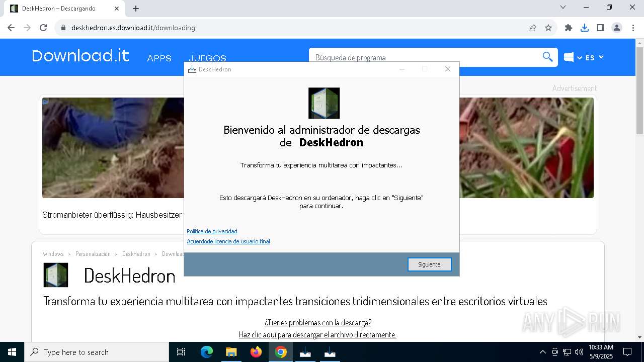Click ¿Tienes problemas con la descarga? link

[318, 322]
